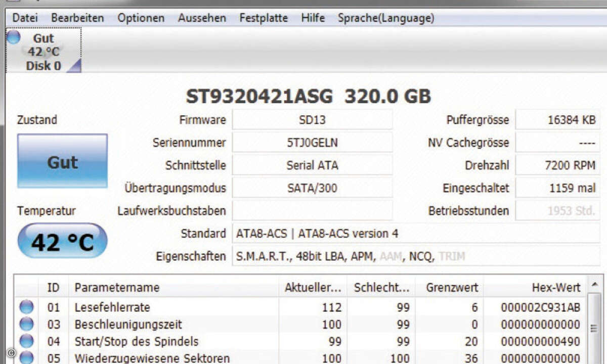Click the drive title ST9320421ASG 320.0 GB
607x364 pixels.
pyautogui.click(x=309, y=96)
